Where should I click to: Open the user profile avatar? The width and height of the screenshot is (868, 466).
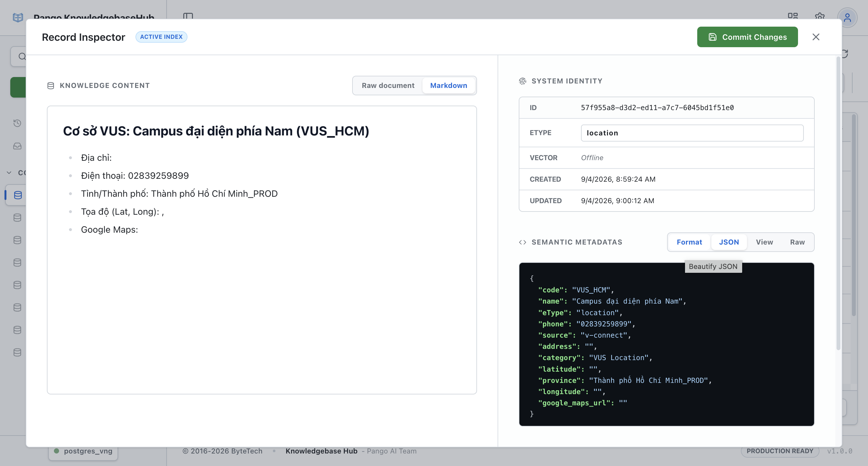[x=847, y=18]
